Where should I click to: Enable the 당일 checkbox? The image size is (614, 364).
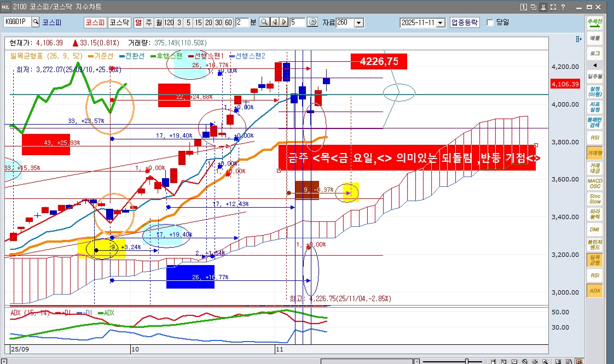coord(490,22)
